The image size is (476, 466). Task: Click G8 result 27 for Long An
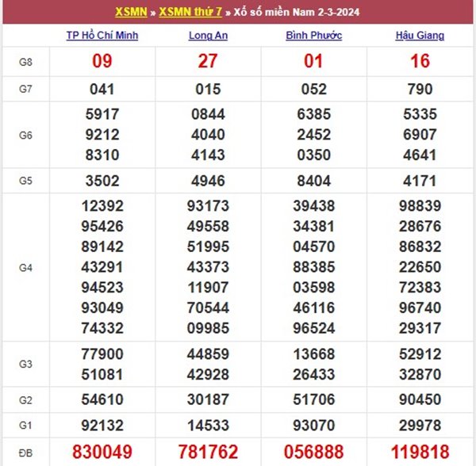(x=208, y=61)
